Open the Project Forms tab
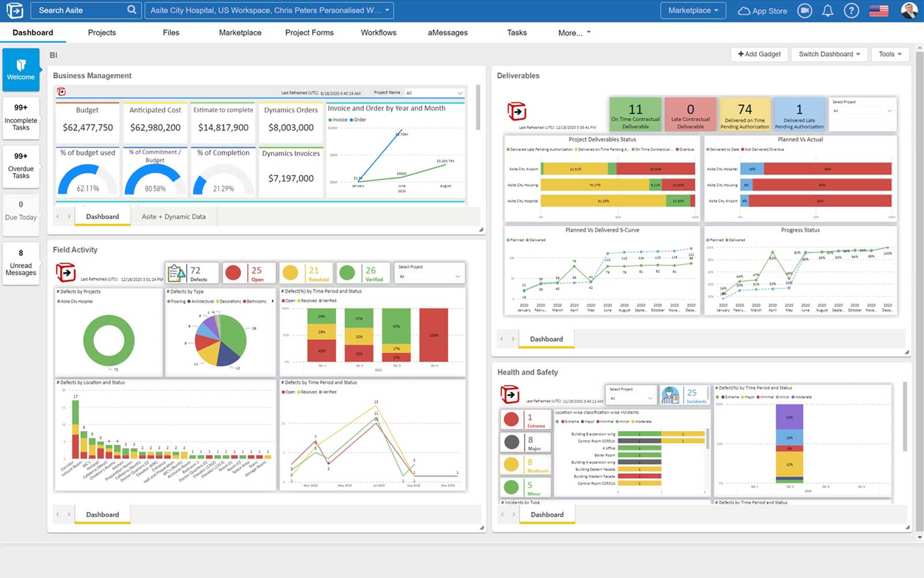The height and width of the screenshot is (578, 924). click(x=309, y=33)
